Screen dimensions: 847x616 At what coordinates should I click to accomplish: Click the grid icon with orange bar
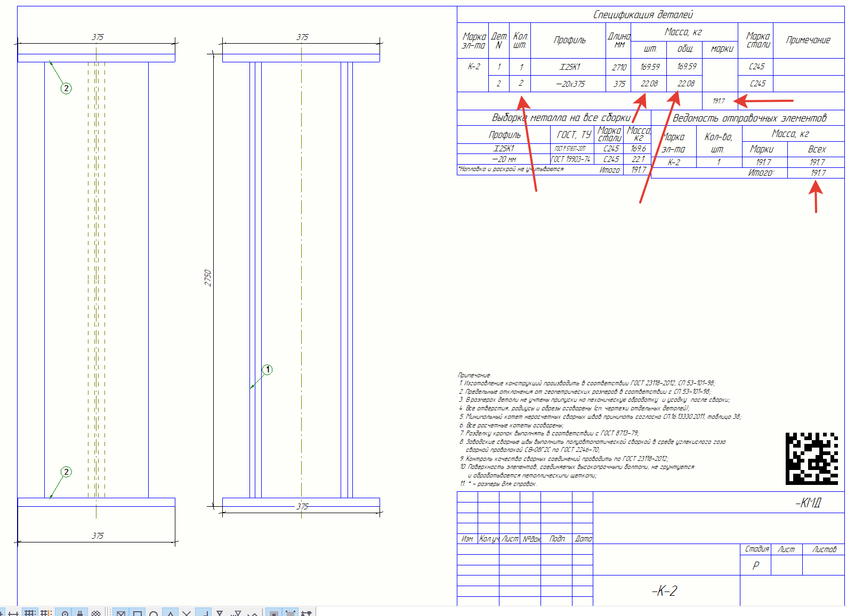(46, 613)
